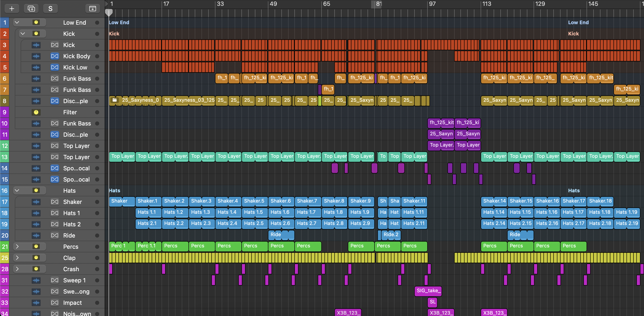Viewport: 644px width, 316px height.
Task: Select the Perc 1.1 region
Action: [148, 246]
